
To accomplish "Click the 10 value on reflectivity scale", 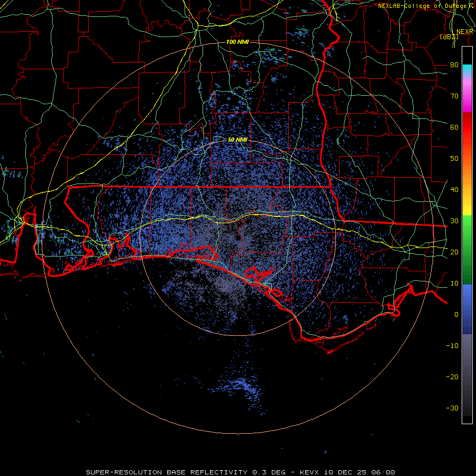I will point(454,283).
